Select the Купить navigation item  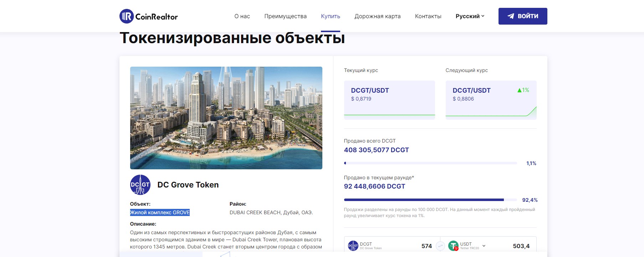(x=331, y=16)
